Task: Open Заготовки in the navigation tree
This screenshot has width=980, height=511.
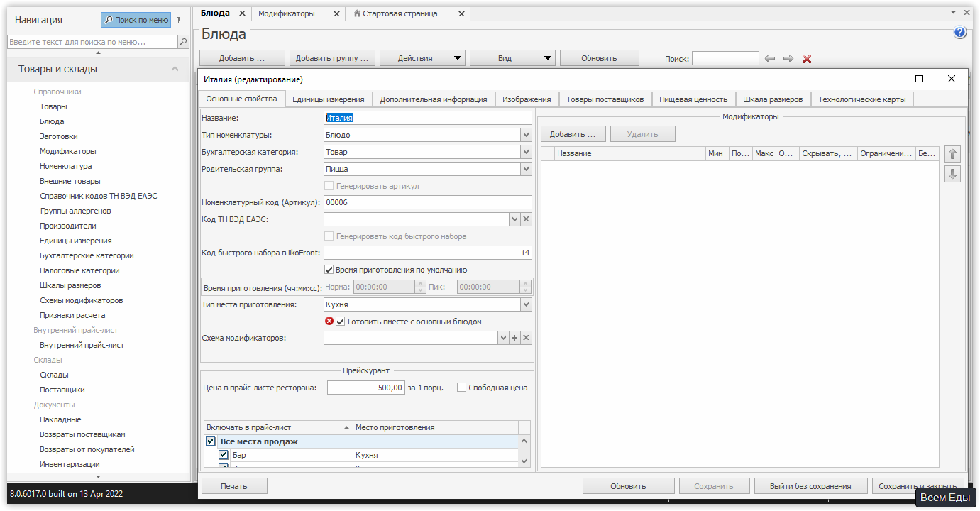Action: pyautogui.click(x=59, y=136)
